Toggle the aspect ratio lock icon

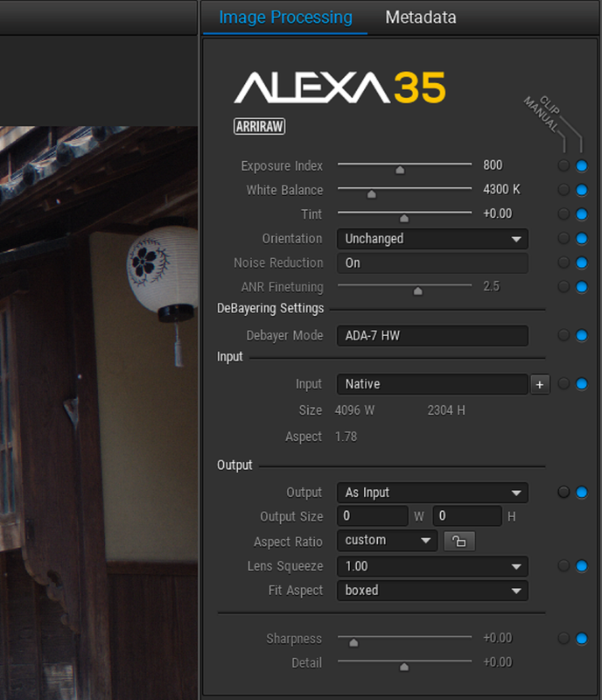(459, 541)
